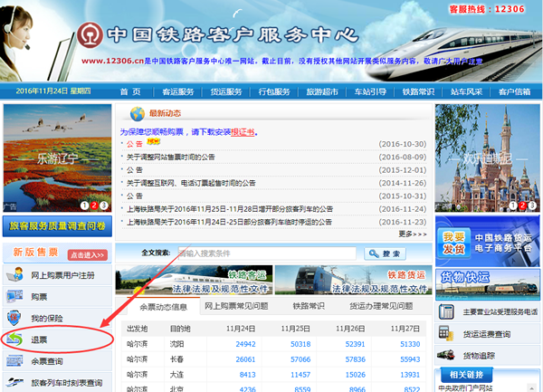Click the telephone icon for 主要营业站受理服务电话

448,312
